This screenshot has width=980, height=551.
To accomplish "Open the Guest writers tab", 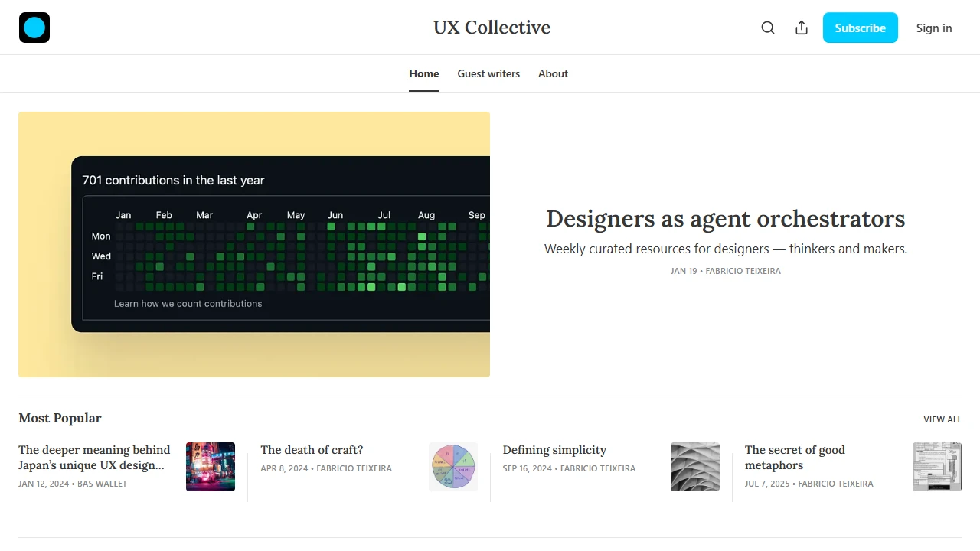I will (488, 73).
